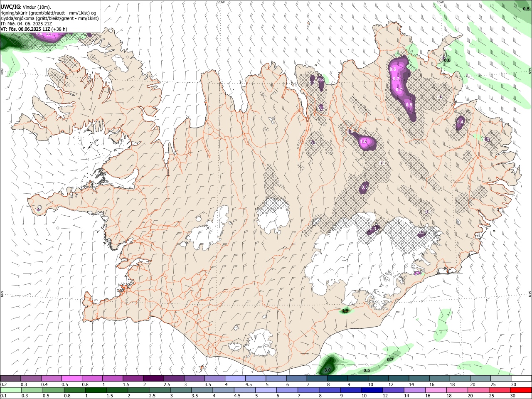
Task: Click the dark purple swatch starting at 0.2
Action: (x=10, y=378)
